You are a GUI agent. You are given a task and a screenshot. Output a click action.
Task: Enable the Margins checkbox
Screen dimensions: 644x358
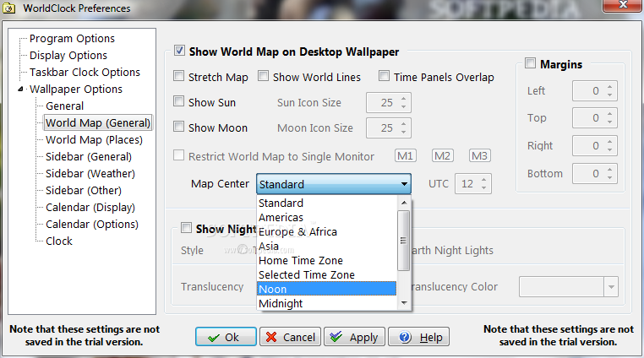[530, 63]
